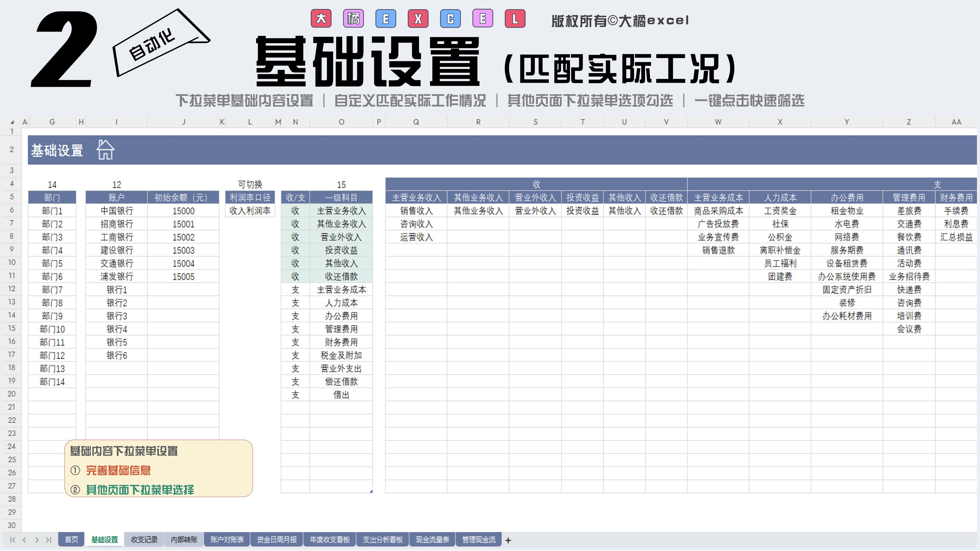Click the home icon beside 基础设置
Image resolution: width=980 pixels, height=551 pixels.
(105, 150)
